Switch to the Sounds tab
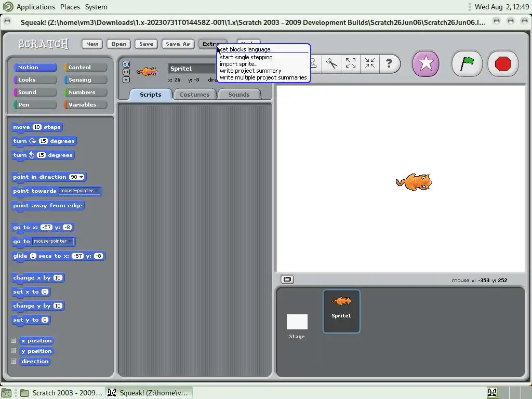 (239, 95)
